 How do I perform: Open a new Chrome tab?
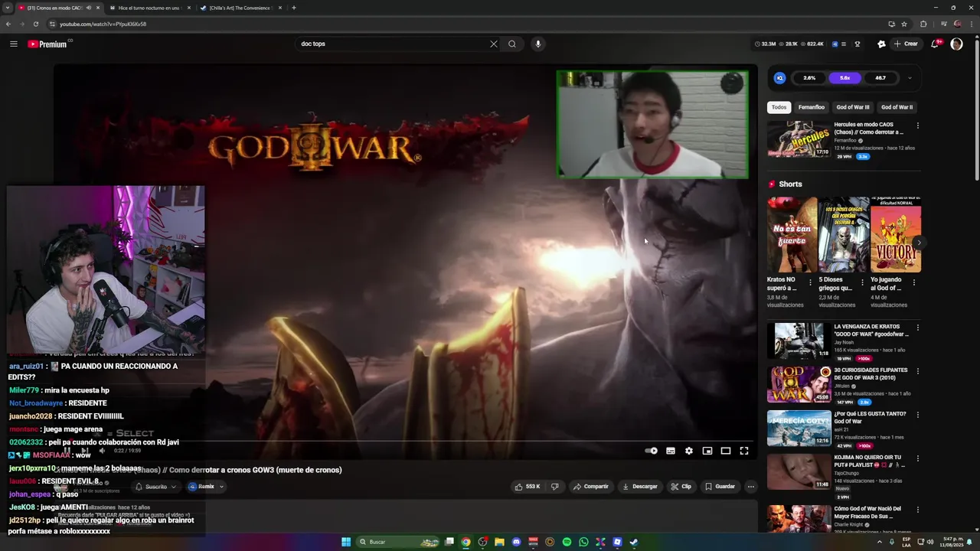(x=294, y=8)
